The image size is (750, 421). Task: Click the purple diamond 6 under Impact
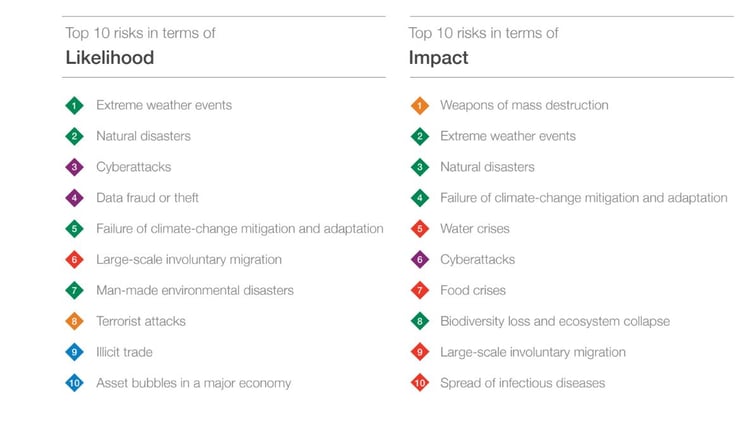click(x=419, y=260)
